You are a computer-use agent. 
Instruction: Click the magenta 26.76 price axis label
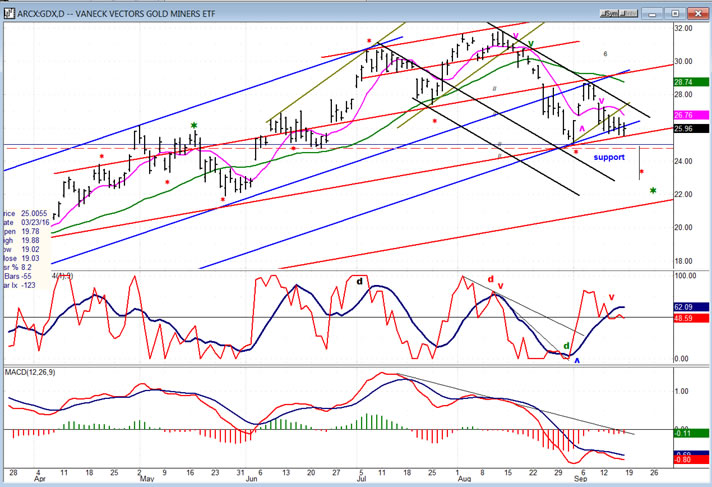[691, 115]
